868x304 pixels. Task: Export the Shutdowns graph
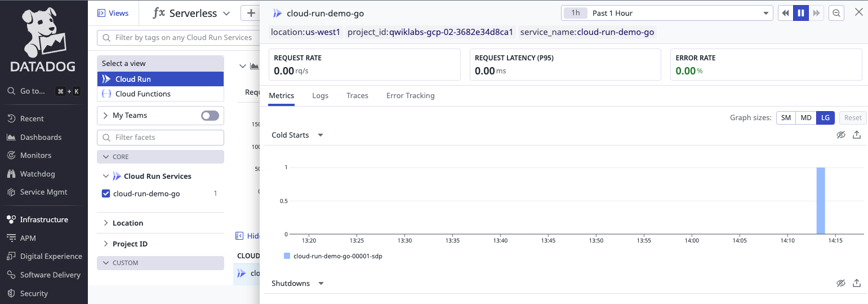(857, 283)
